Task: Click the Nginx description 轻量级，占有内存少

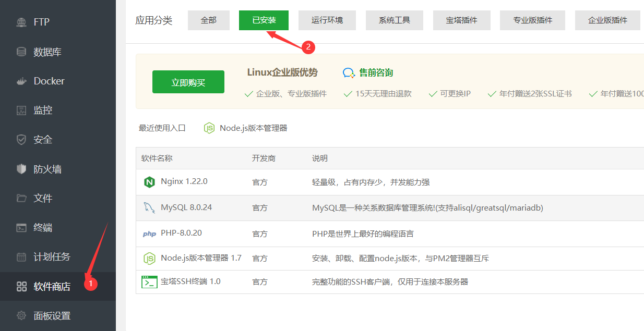Action: click(x=371, y=182)
